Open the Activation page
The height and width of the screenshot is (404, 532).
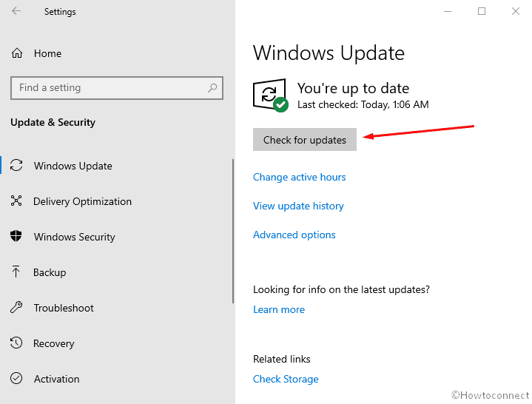[57, 379]
